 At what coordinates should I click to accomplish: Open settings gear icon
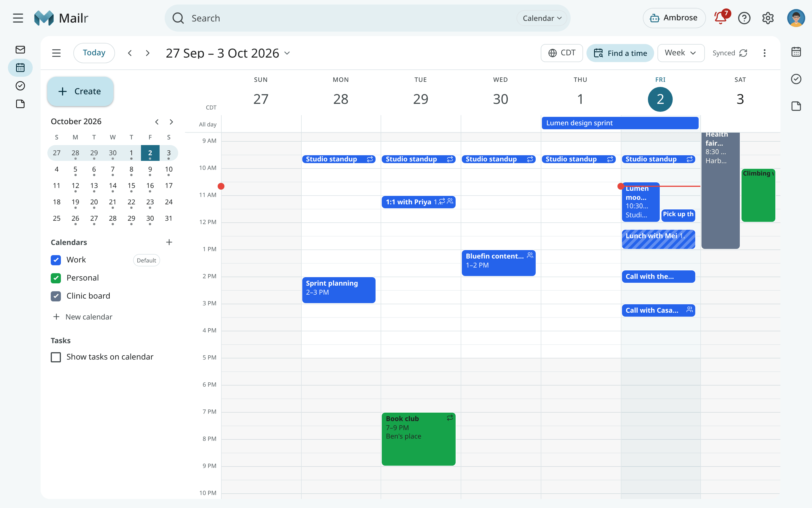[768, 18]
